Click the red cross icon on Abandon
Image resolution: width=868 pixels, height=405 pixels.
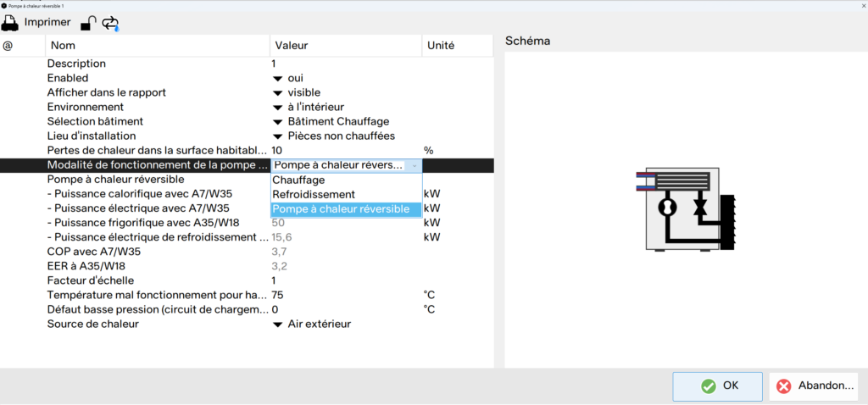click(784, 386)
